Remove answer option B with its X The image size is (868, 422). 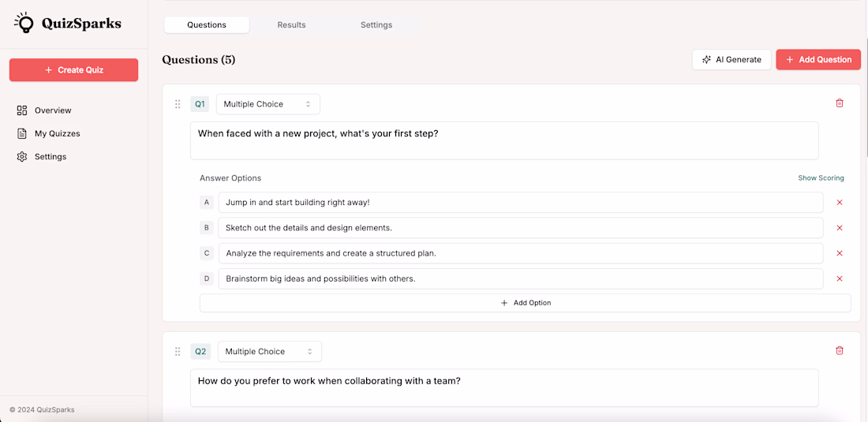[840, 228]
